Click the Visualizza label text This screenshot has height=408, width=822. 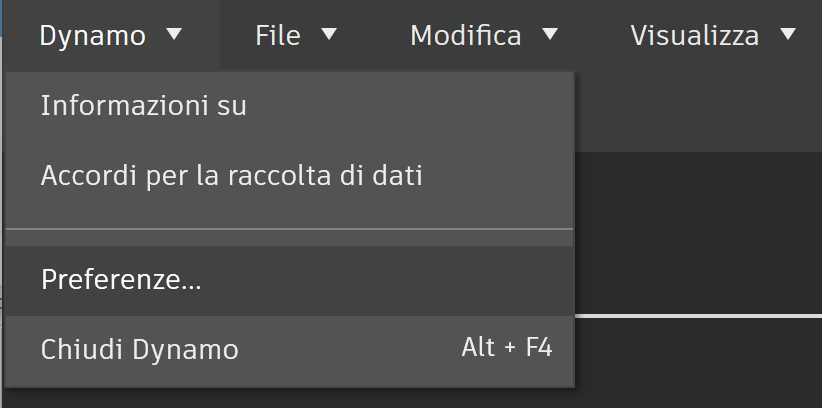tap(695, 36)
